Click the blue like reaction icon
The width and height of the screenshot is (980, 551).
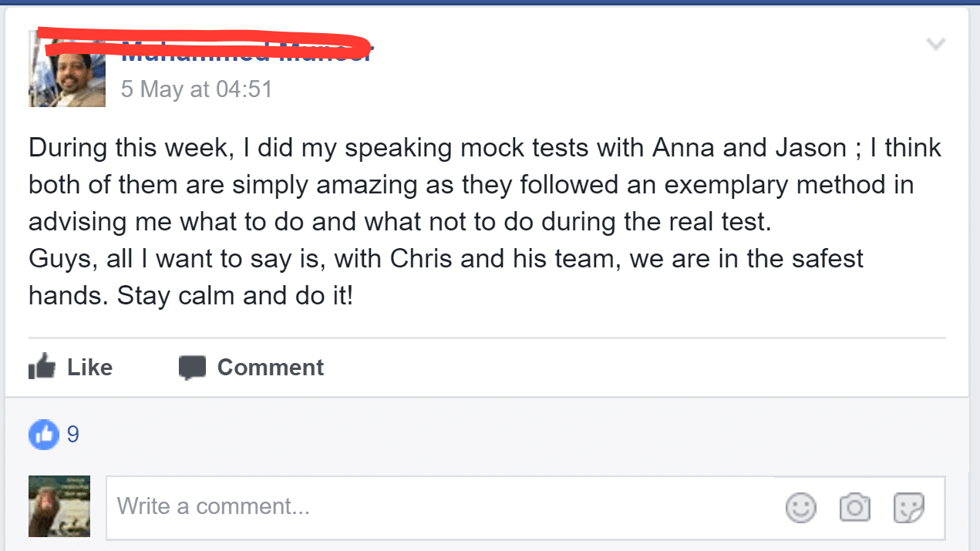43,435
